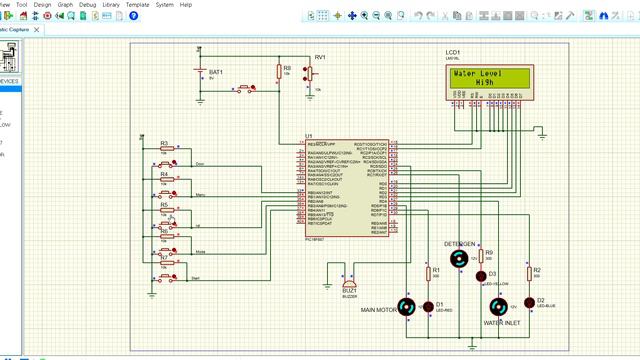Screen dimensions: 640x360
Task: Select the Schematic Capture tab
Action: [x=14, y=30]
